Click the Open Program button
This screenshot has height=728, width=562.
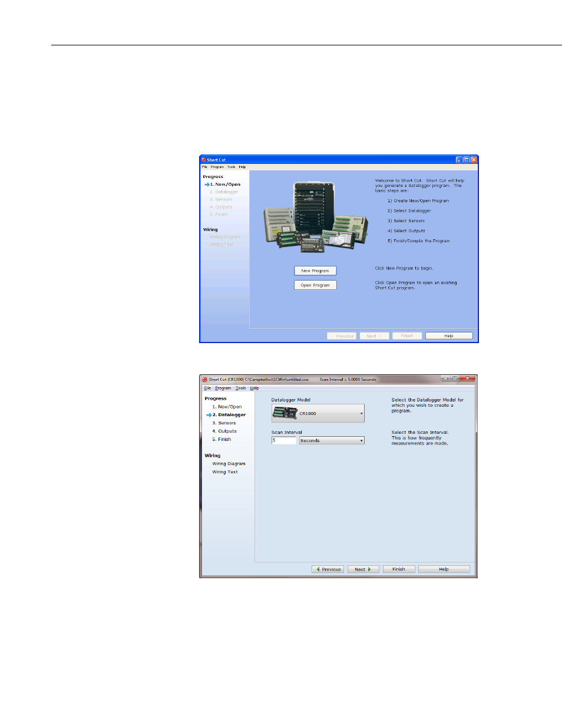315,285
